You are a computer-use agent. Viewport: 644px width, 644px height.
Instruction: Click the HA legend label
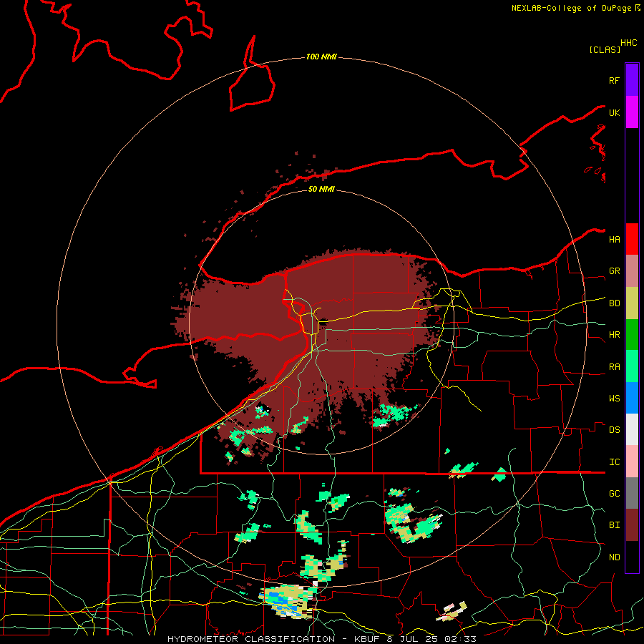pyautogui.click(x=614, y=240)
